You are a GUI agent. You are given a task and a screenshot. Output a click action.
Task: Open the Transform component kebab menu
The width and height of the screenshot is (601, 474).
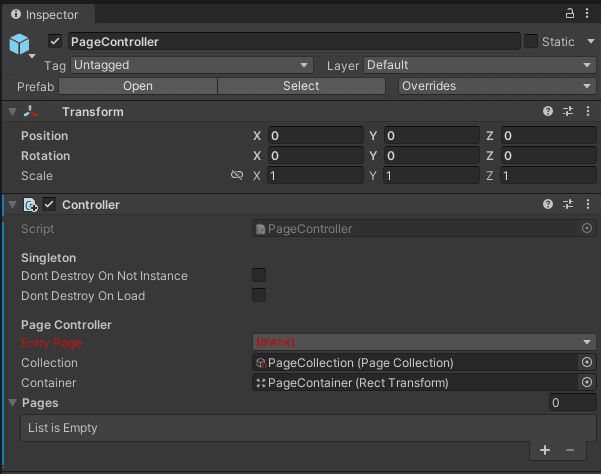pos(588,111)
